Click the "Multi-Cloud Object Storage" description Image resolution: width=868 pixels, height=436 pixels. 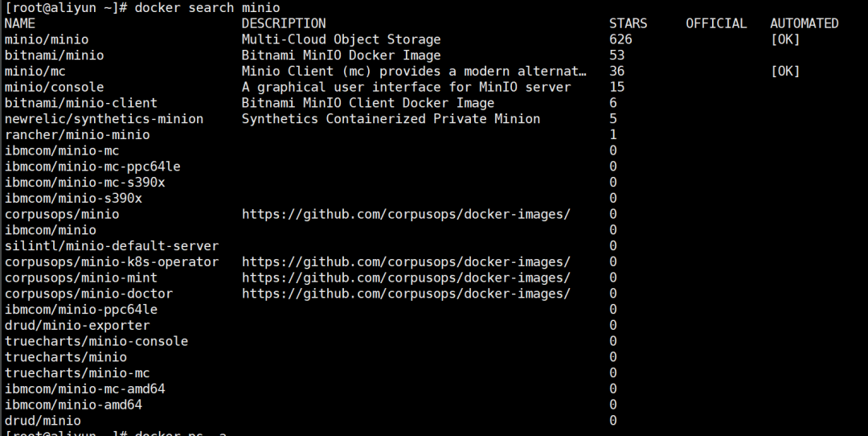tap(341, 39)
